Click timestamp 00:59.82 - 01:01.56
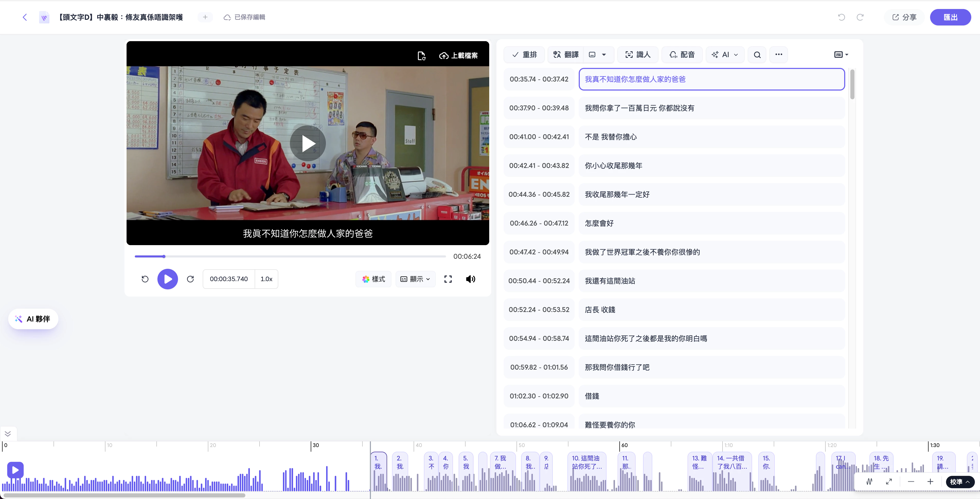 539,367
